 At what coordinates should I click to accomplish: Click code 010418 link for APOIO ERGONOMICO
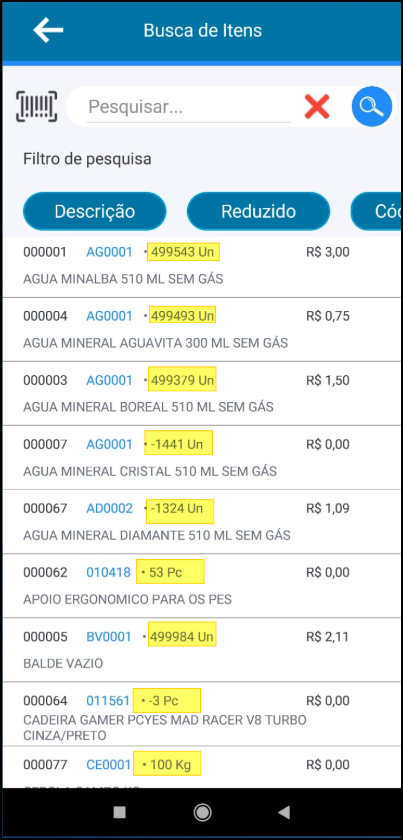tap(108, 573)
